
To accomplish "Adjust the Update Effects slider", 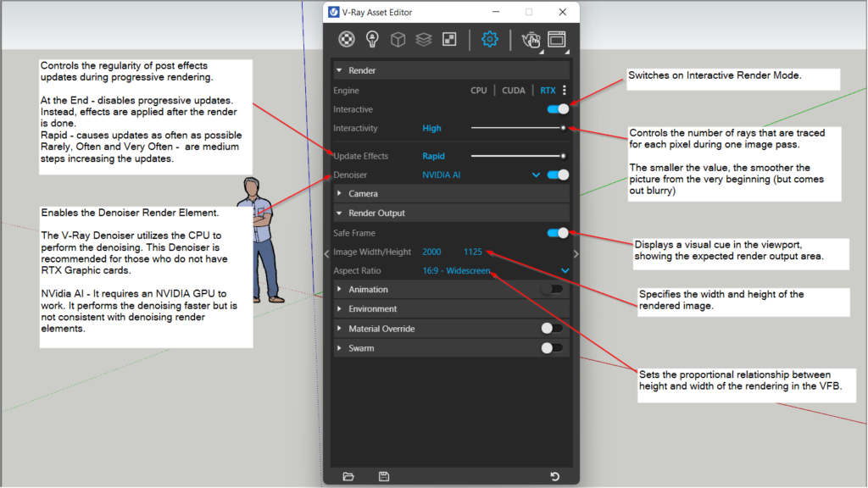I will point(518,156).
